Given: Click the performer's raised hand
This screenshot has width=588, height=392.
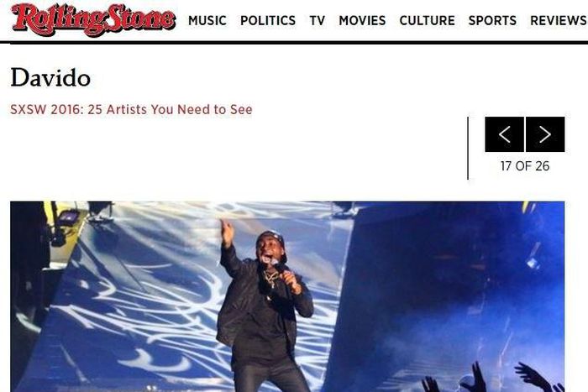Looking at the screenshot, I should click(x=227, y=233).
